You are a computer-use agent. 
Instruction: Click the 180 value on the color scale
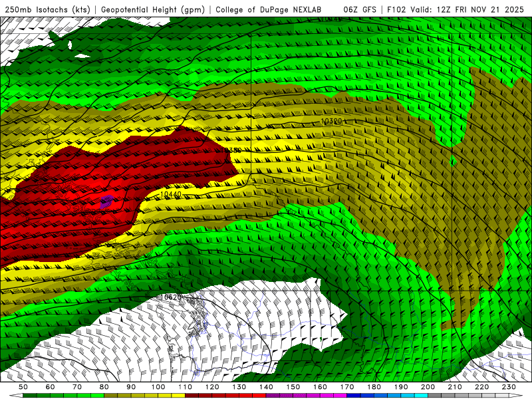[374, 387]
